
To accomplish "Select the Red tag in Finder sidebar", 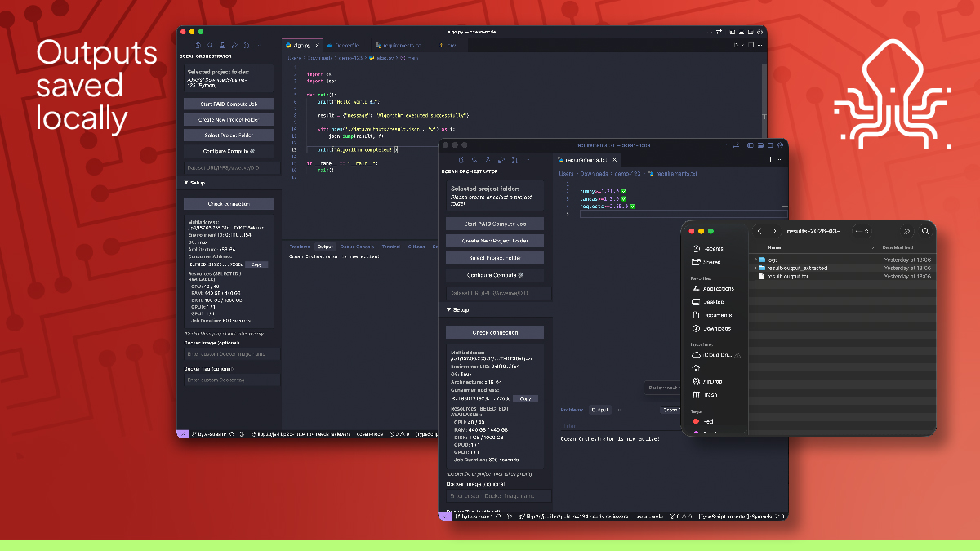I will point(702,421).
